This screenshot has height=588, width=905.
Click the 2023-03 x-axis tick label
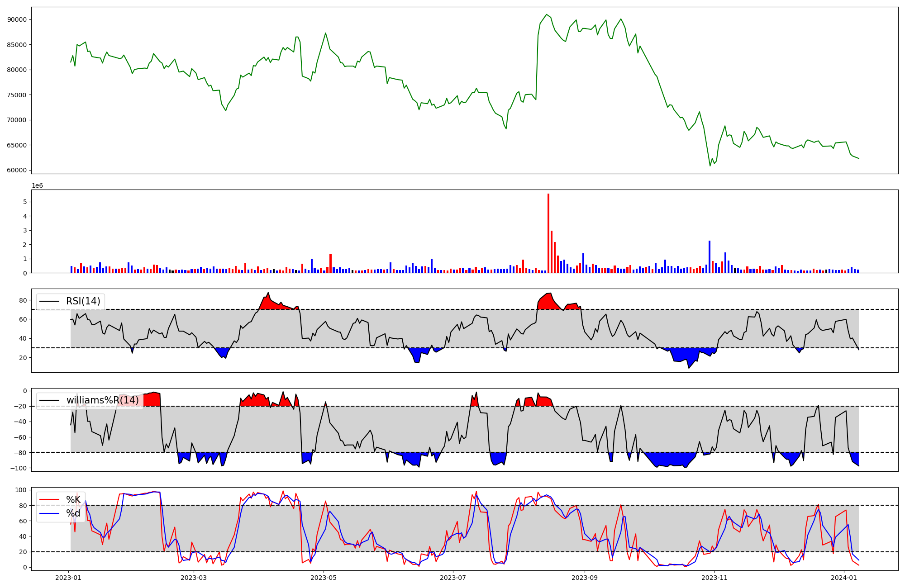pos(194,578)
